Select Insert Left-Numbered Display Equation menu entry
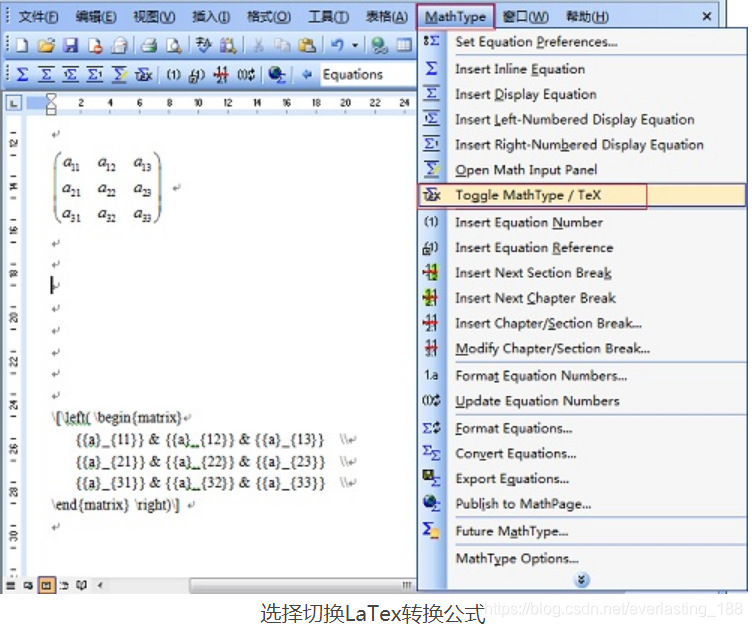The width and height of the screenshot is (752, 627). [582, 119]
